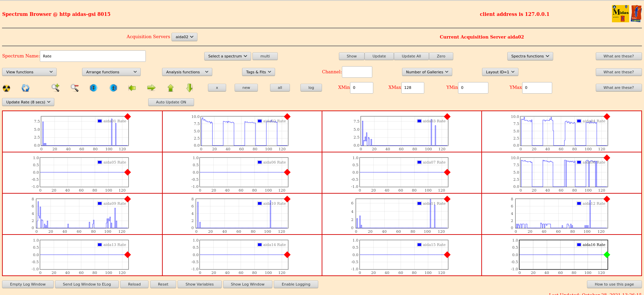Click the Spectrum Name input field

pos(93,56)
